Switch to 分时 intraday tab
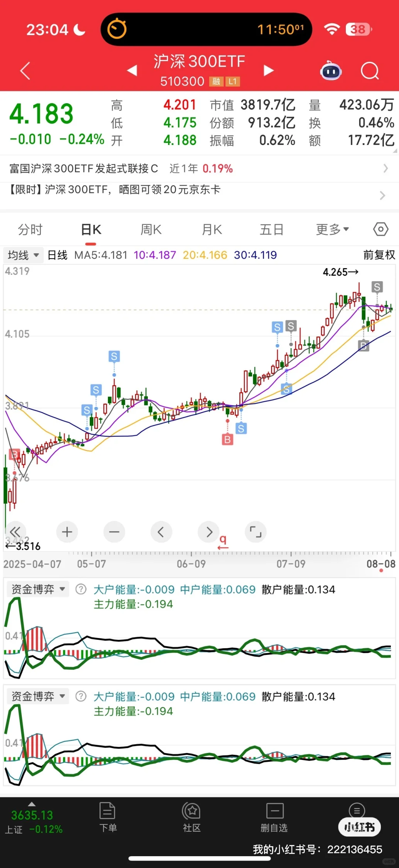 pyautogui.click(x=30, y=230)
